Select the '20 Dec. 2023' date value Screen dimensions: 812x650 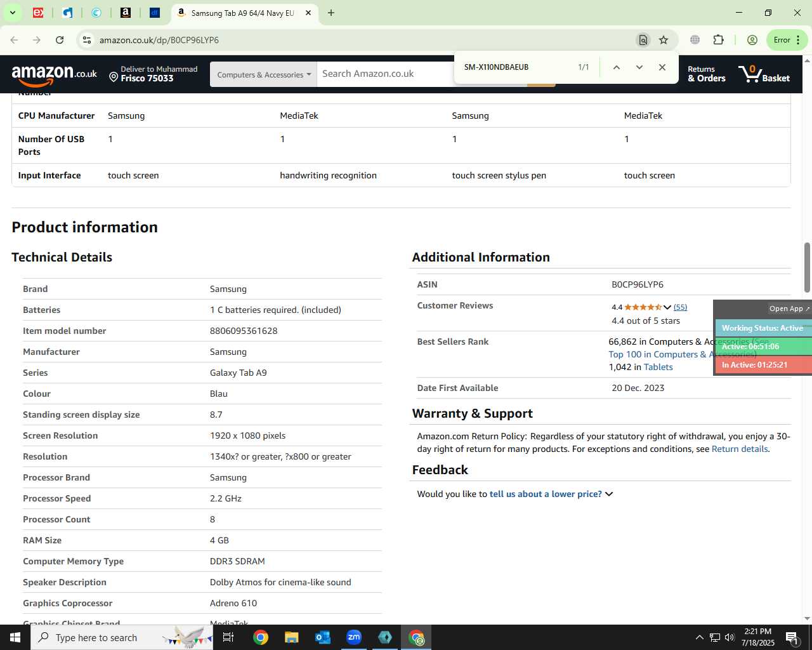tap(638, 388)
